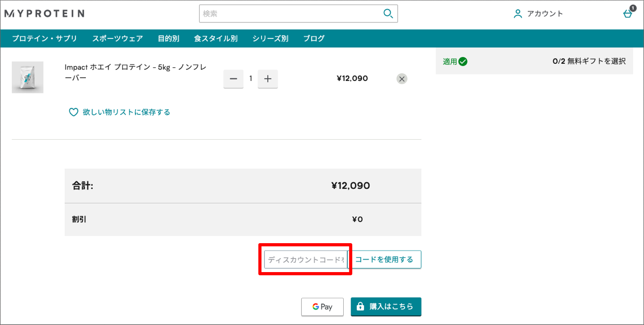Click アカウント account link

(x=545, y=14)
